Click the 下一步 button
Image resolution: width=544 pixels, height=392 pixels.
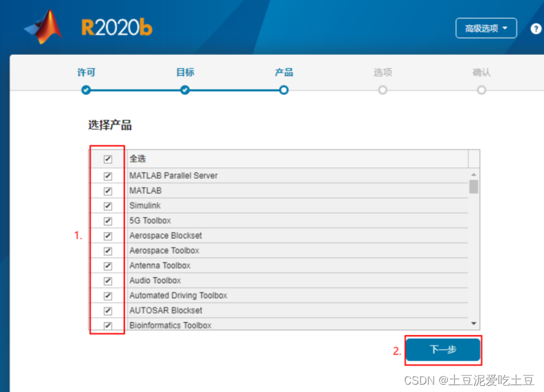[443, 349]
